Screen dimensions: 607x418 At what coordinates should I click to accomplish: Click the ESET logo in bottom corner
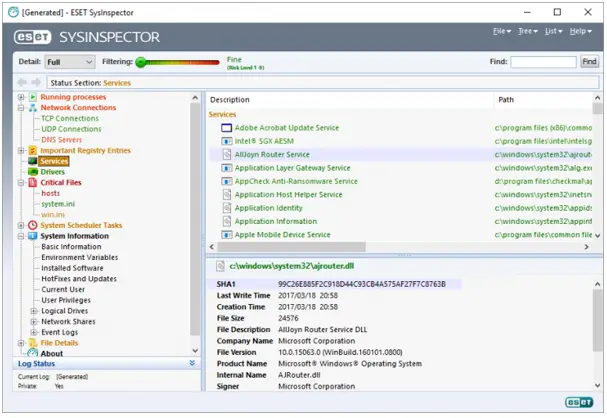579,403
